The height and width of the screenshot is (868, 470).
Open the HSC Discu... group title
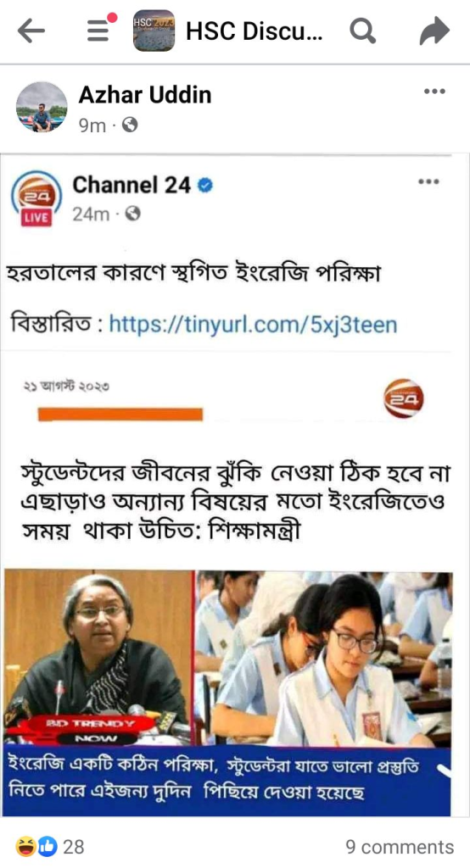(254, 31)
